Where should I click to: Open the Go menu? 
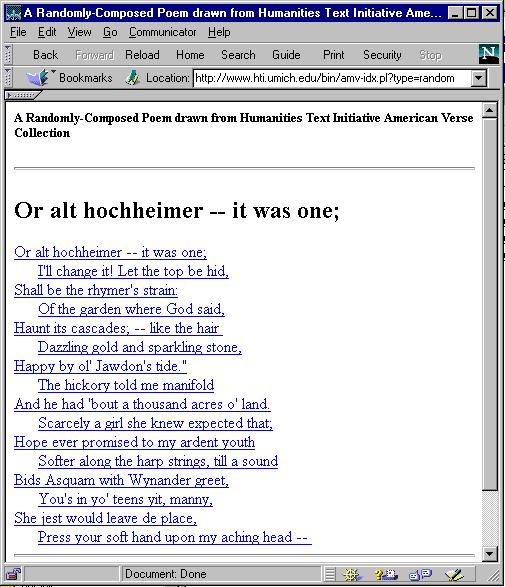click(110, 32)
